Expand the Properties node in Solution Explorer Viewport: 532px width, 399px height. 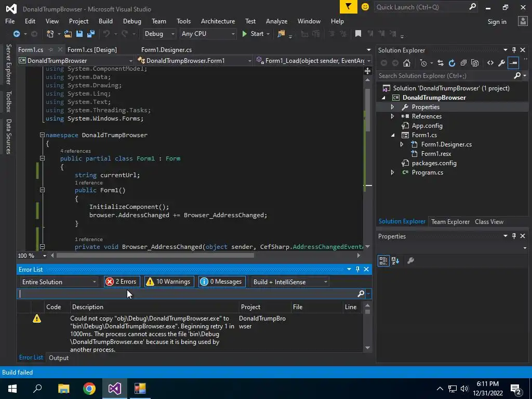pos(393,107)
